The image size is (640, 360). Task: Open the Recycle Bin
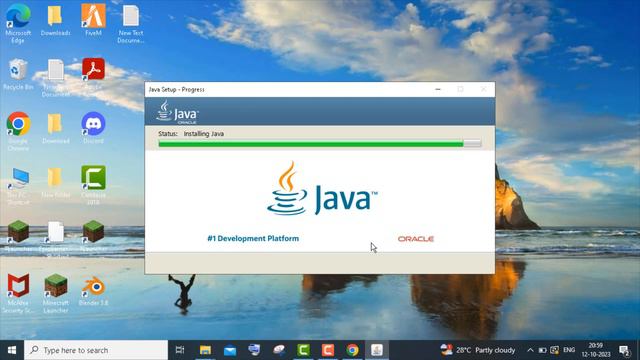coord(18,74)
